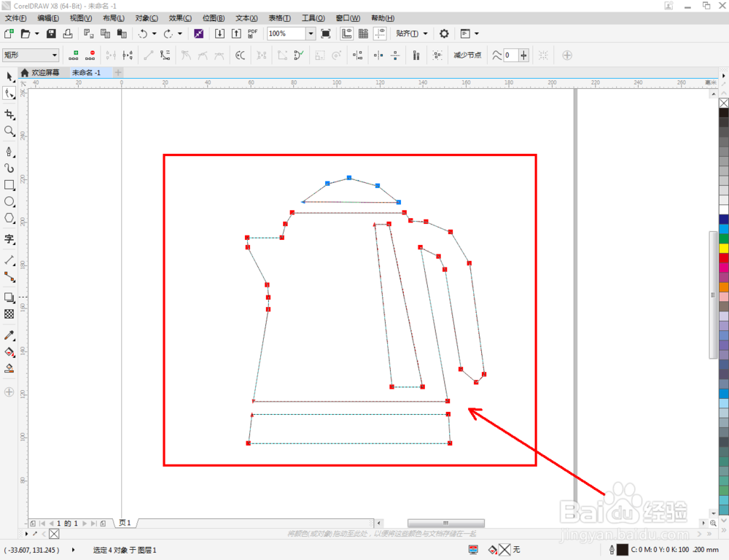Select the Eyedropper tool

point(9,335)
